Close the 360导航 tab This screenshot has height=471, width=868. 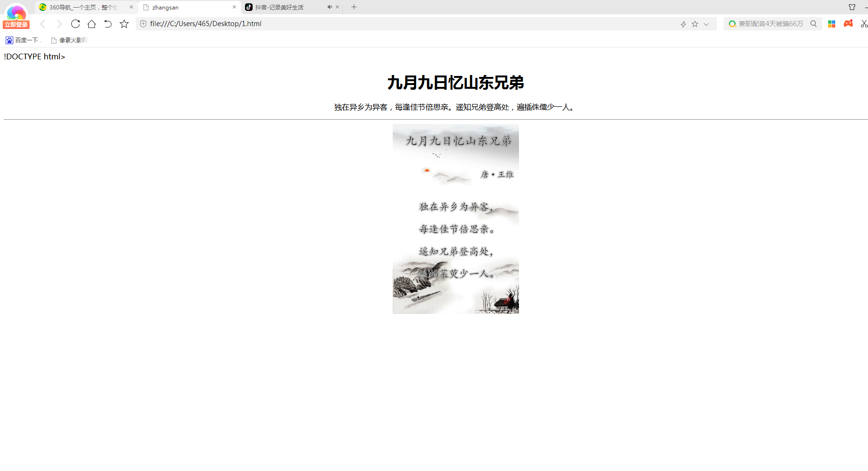click(131, 7)
